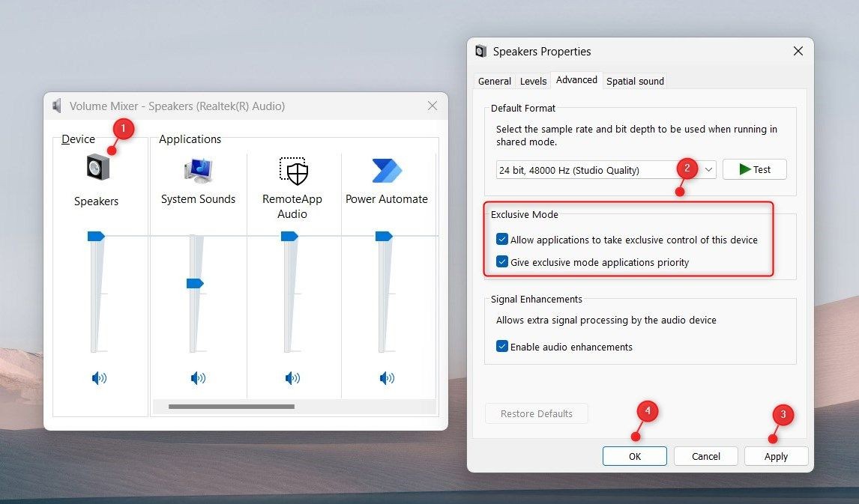This screenshot has height=504, width=859.
Task: Mute System Sounds in Volume Mixer
Action: point(198,377)
